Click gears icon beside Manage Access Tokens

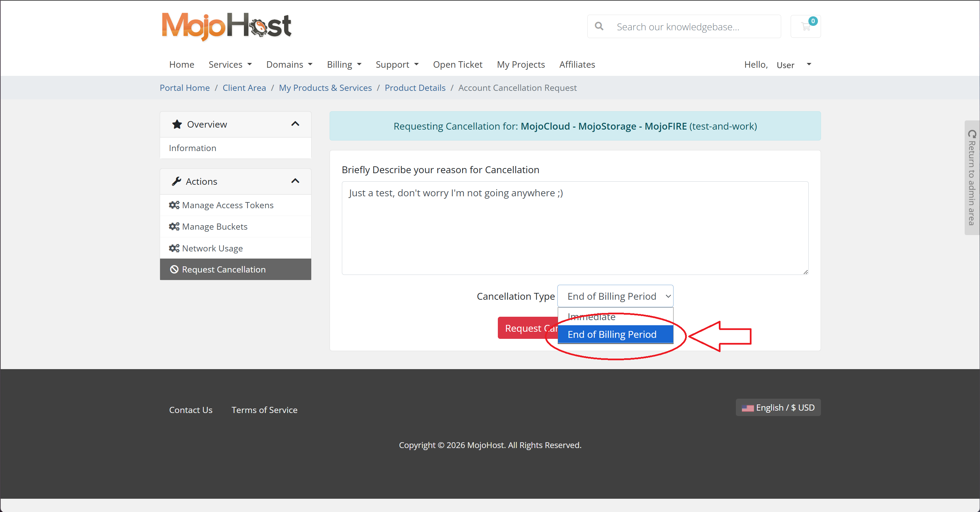(x=174, y=205)
